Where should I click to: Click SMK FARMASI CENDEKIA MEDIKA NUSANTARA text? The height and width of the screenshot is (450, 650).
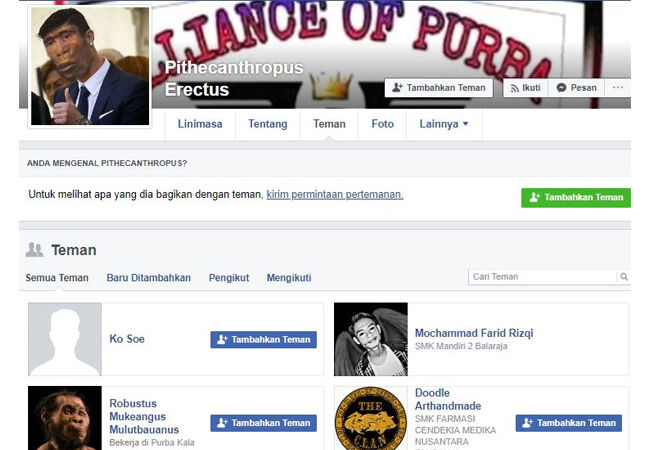[x=455, y=430]
